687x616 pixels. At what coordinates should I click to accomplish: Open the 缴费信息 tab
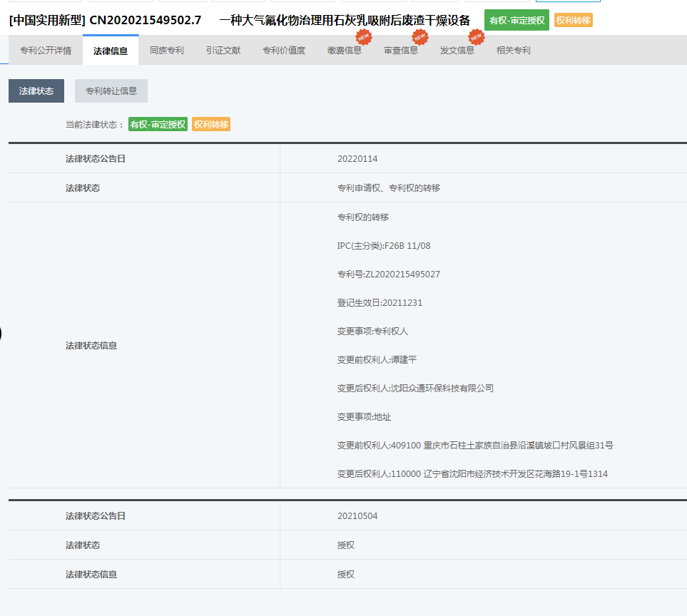pyautogui.click(x=345, y=51)
